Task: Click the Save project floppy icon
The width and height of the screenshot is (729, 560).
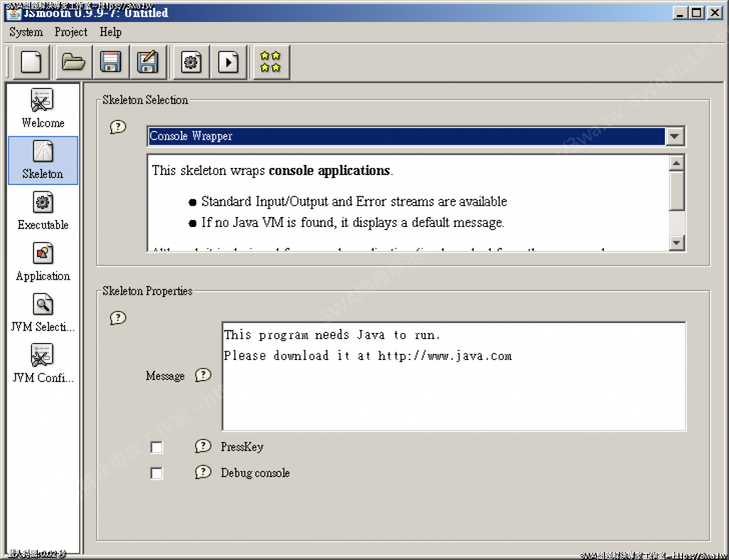Action: (110, 63)
